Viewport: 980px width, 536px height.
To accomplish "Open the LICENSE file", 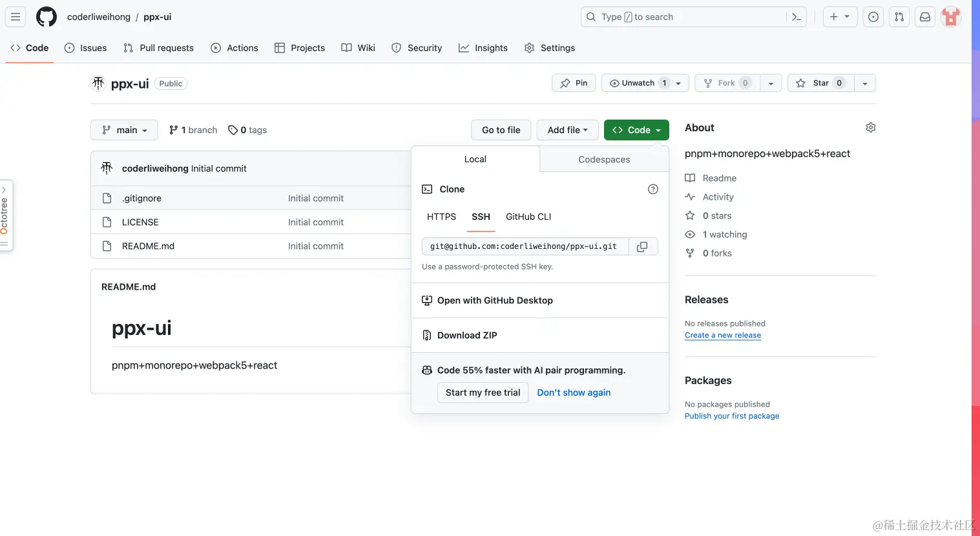I will [x=140, y=222].
